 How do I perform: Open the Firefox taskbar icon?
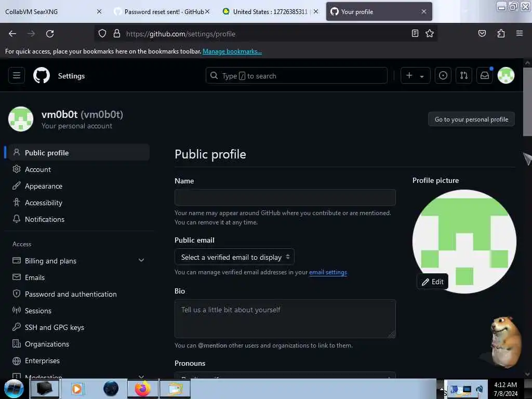(143, 389)
